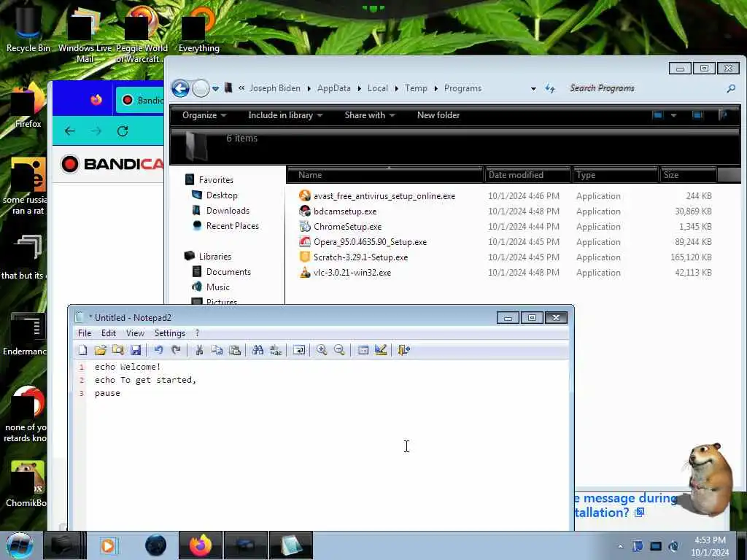Open the View menu in Notepad2
Screen dimensions: 747x560
pyautogui.click(x=135, y=332)
